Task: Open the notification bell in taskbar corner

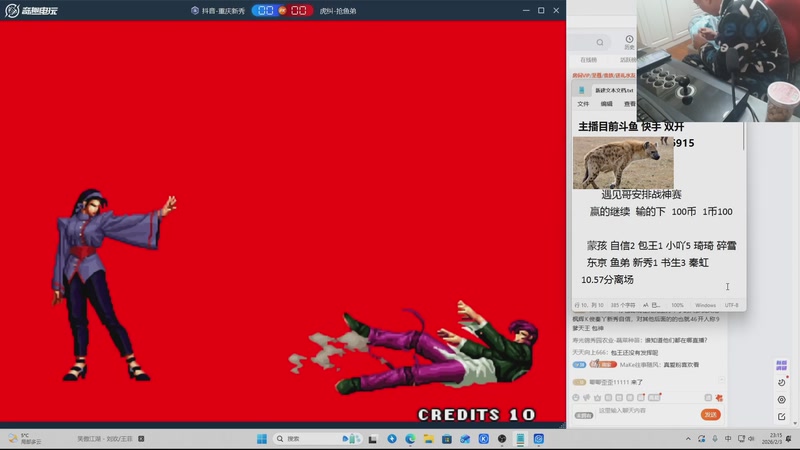Action: tap(789, 439)
